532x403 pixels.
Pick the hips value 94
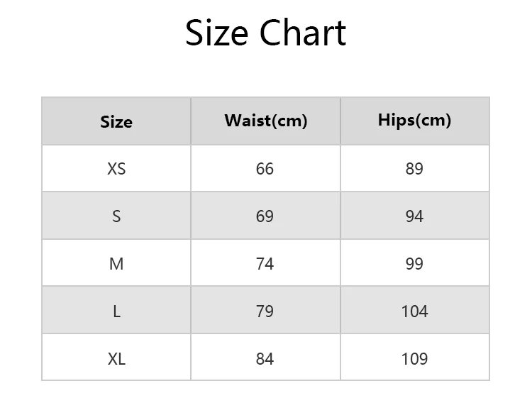(x=414, y=216)
